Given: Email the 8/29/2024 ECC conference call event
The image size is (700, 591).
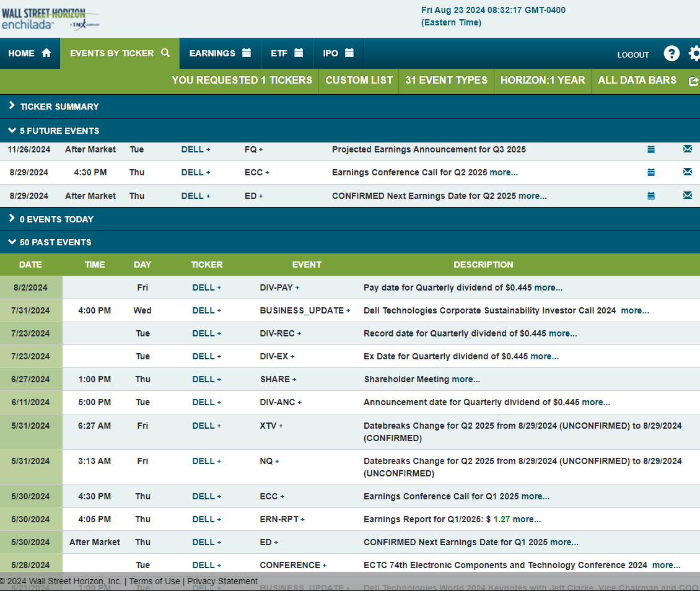Looking at the screenshot, I should coord(688,172).
